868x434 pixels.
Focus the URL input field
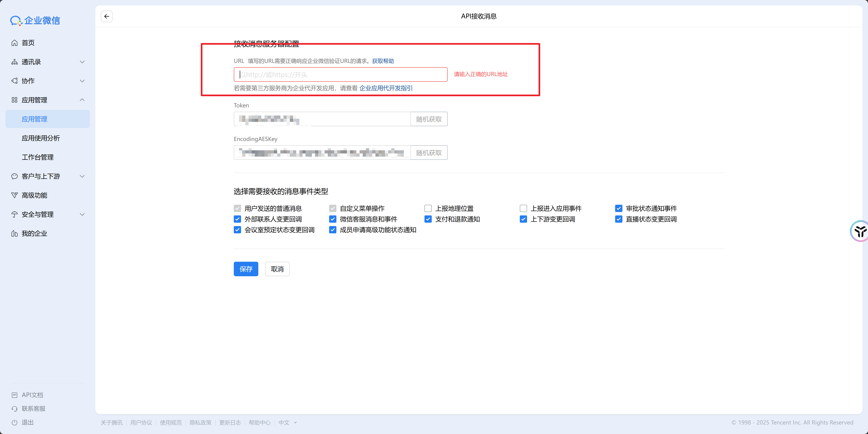click(x=340, y=74)
